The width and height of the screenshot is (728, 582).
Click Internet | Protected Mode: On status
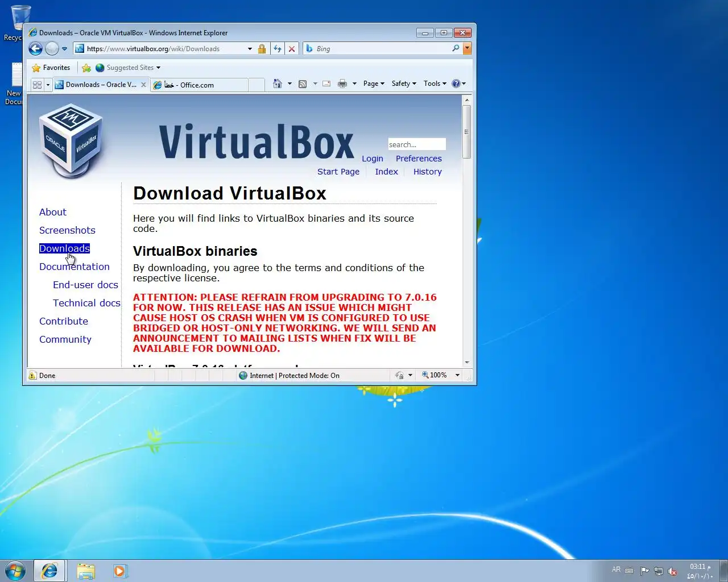(x=289, y=376)
